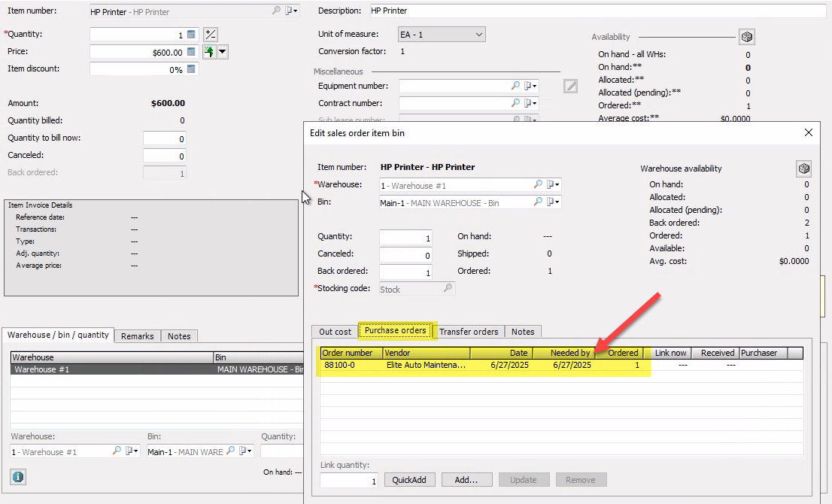Click the Vendor column header
The image size is (832, 504).
click(426, 353)
